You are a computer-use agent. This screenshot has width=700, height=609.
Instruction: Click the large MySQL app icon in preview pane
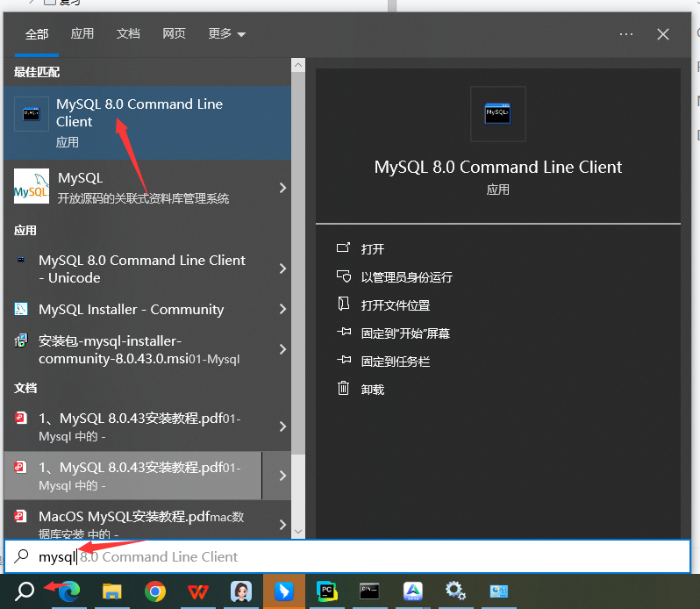[497, 114]
